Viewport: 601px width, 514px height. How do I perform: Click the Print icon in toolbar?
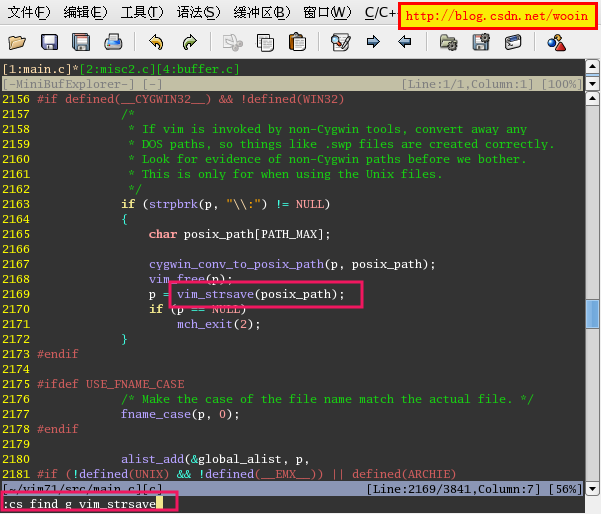(x=113, y=42)
